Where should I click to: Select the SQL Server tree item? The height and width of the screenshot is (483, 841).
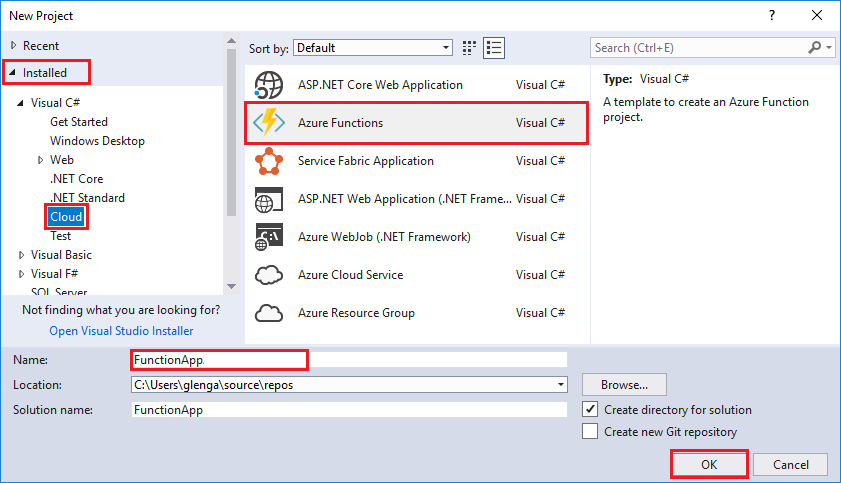(x=59, y=291)
